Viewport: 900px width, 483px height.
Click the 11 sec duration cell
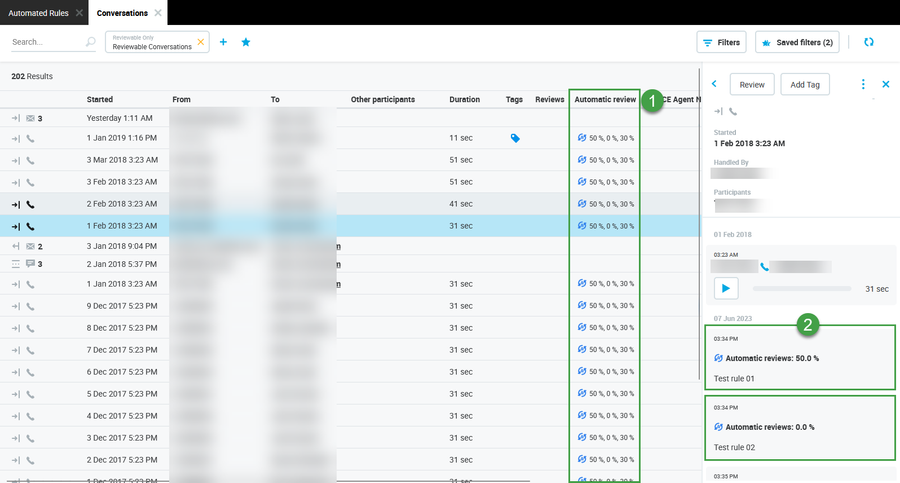[461, 138]
